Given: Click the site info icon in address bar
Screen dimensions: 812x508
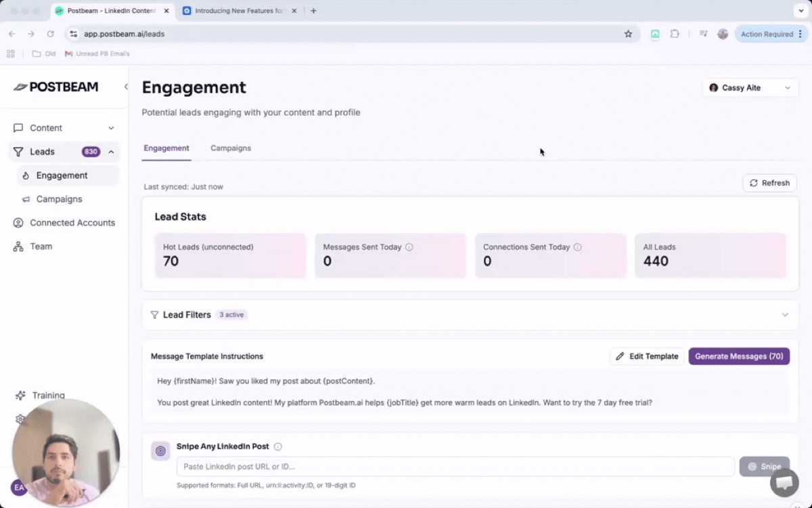Looking at the screenshot, I should [74, 34].
